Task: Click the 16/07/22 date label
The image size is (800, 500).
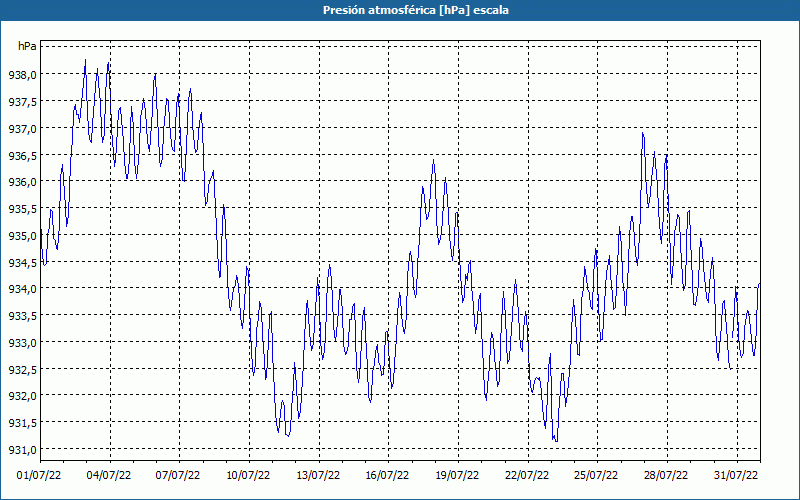Action: tap(387, 476)
